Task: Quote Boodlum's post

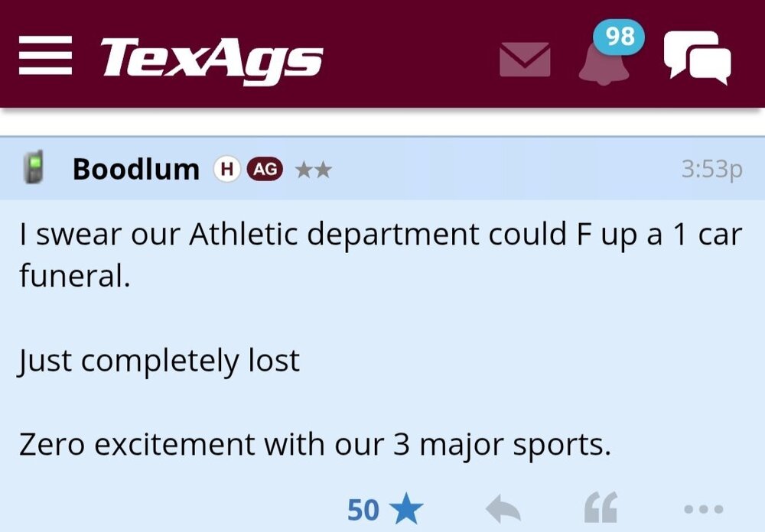Action: pyautogui.click(x=600, y=508)
